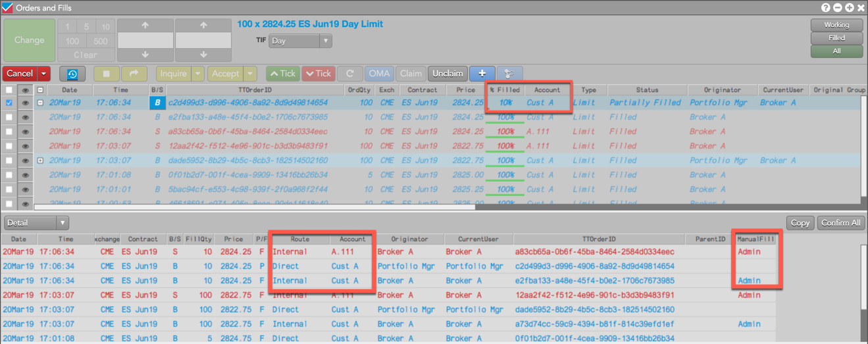Click 100% filled bar of dade5952 row
This screenshot has height=344, width=868.
click(505, 160)
